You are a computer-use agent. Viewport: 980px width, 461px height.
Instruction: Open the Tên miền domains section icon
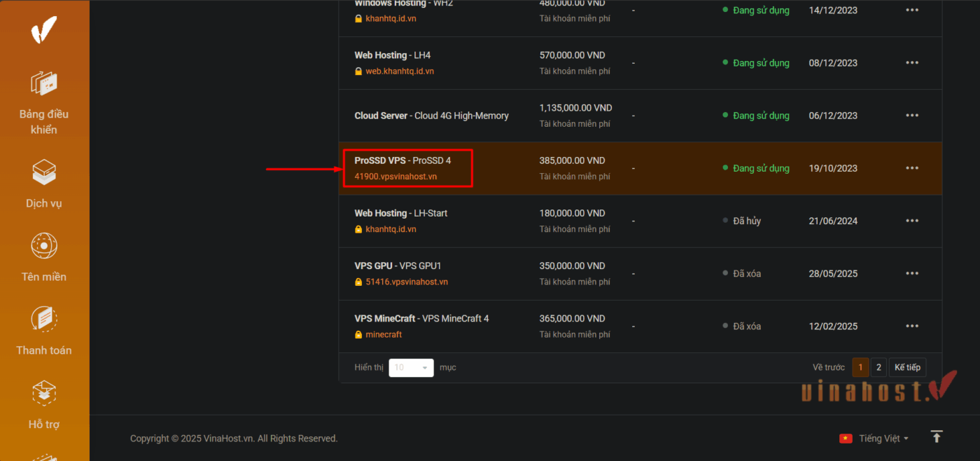pyautogui.click(x=44, y=245)
